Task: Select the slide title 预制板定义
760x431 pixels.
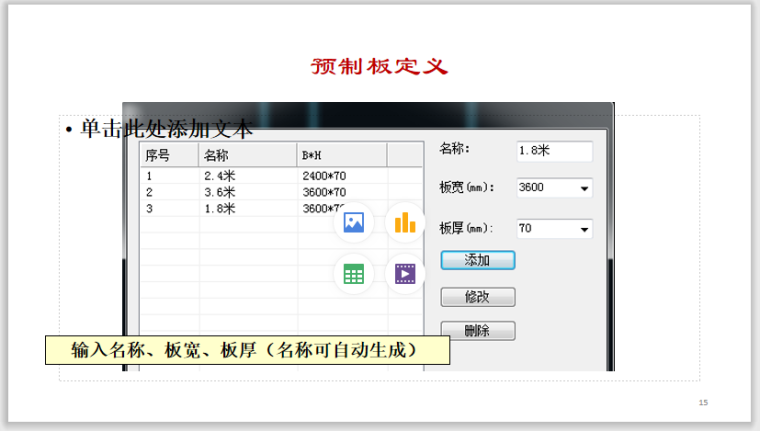Action: point(379,67)
